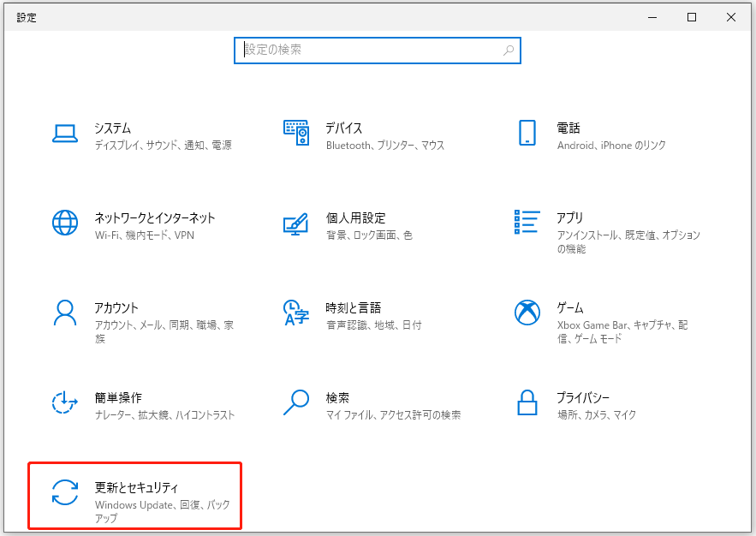The image size is (756, 536).
Task: Select the ネットワークとインターネット heading
Action: 155,217
